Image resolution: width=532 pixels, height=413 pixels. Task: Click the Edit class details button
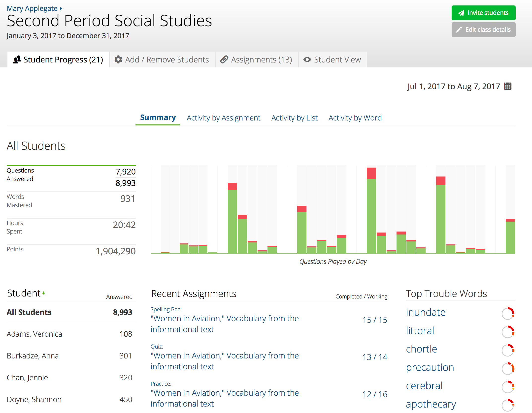483,30
